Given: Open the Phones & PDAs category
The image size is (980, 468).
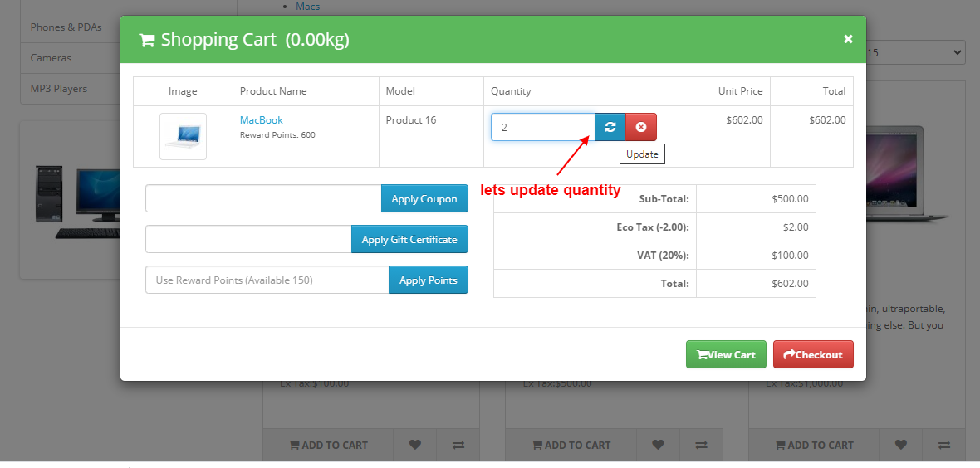Looking at the screenshot, I should point(66,27).
